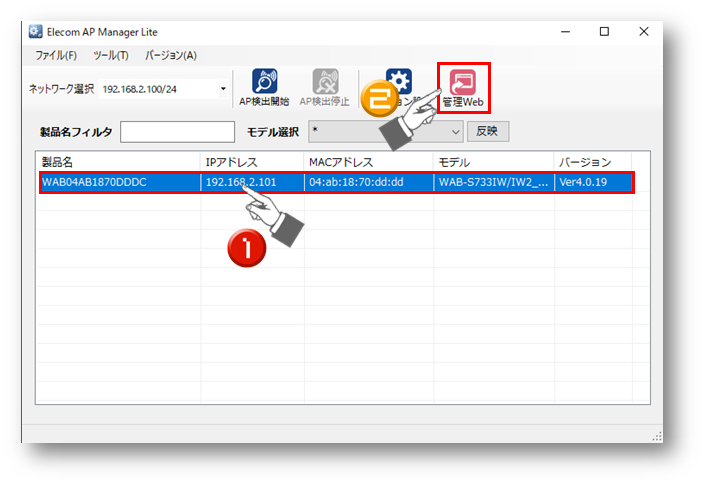
Task: Click the モデル column header
Action: pyautogui.click(x=494, y=162)
